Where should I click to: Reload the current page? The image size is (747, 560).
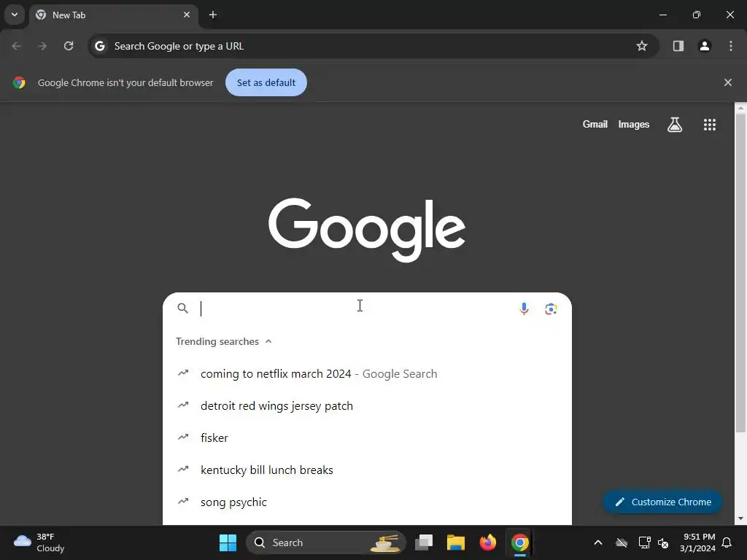click(x=69, y=46)
